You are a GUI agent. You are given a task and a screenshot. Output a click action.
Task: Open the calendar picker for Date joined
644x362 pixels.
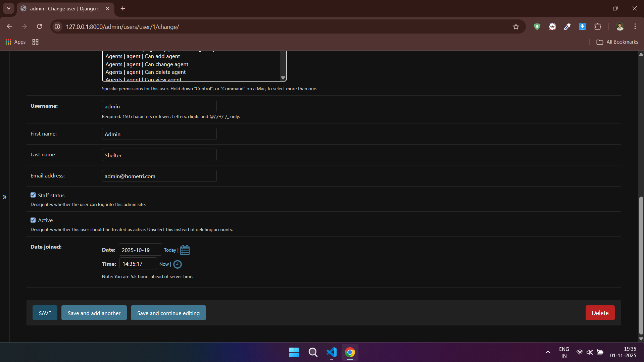pos(185,250)
